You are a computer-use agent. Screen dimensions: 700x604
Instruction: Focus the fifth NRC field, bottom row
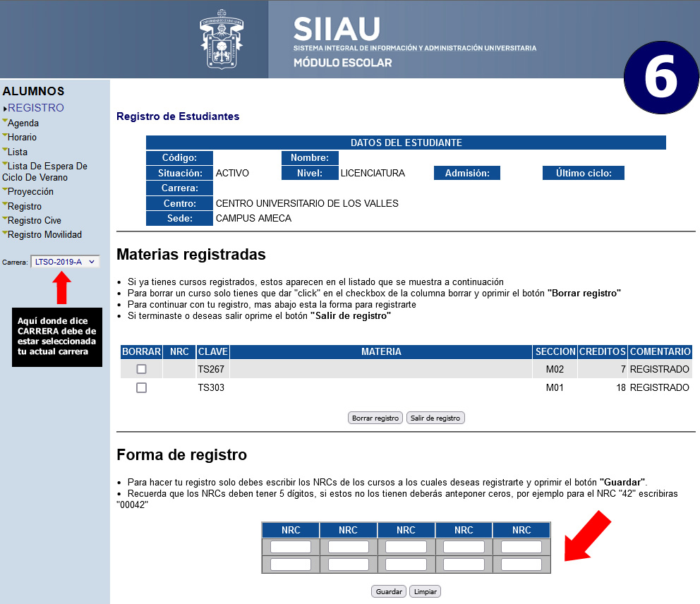pos(521,564)
